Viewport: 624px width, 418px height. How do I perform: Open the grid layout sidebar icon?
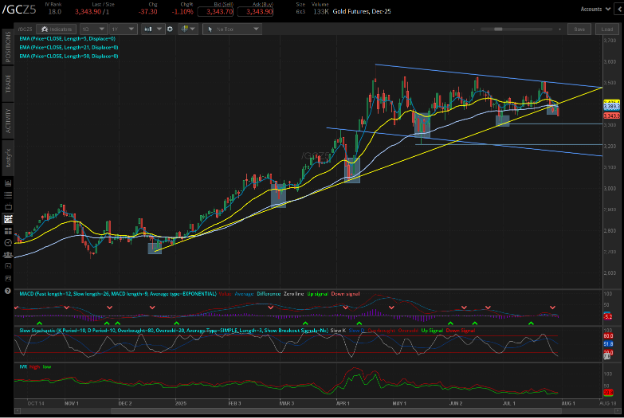pyautogui.click(x=8, y=231)
